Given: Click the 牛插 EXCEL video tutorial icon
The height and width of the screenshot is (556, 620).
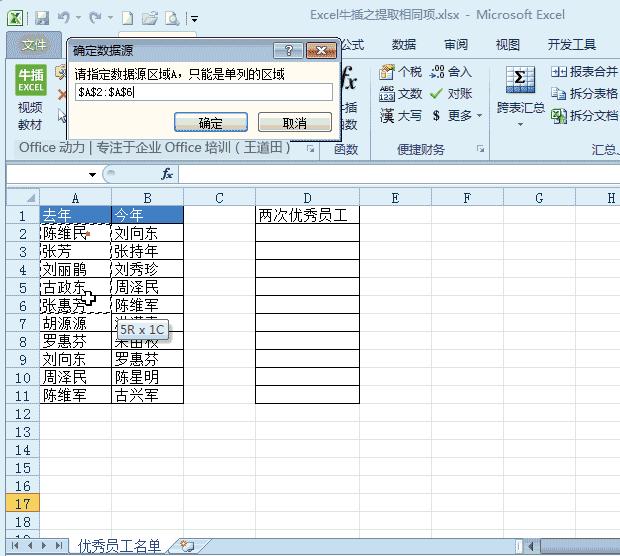Looking at the screenshot, I should click(x=31, y=80).
